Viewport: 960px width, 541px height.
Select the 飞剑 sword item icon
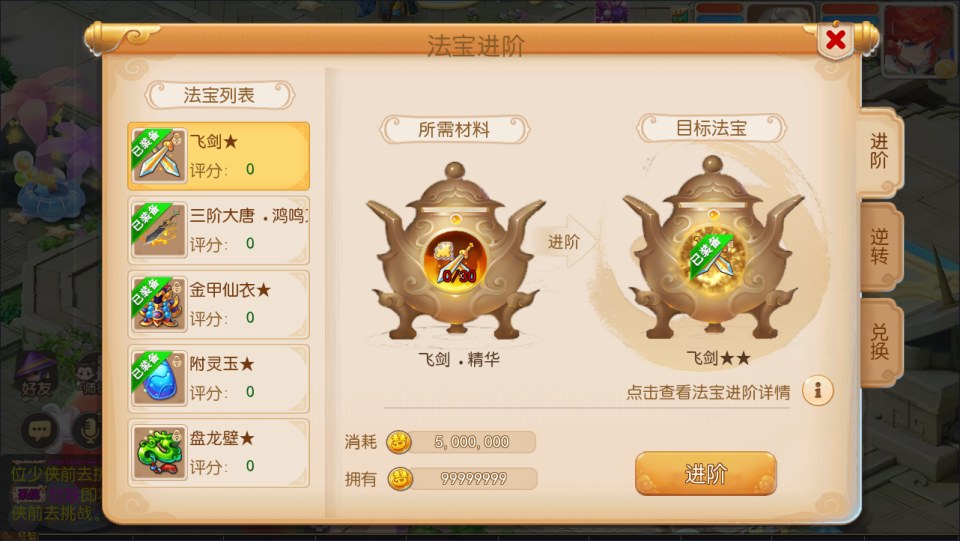click(159, 156)
